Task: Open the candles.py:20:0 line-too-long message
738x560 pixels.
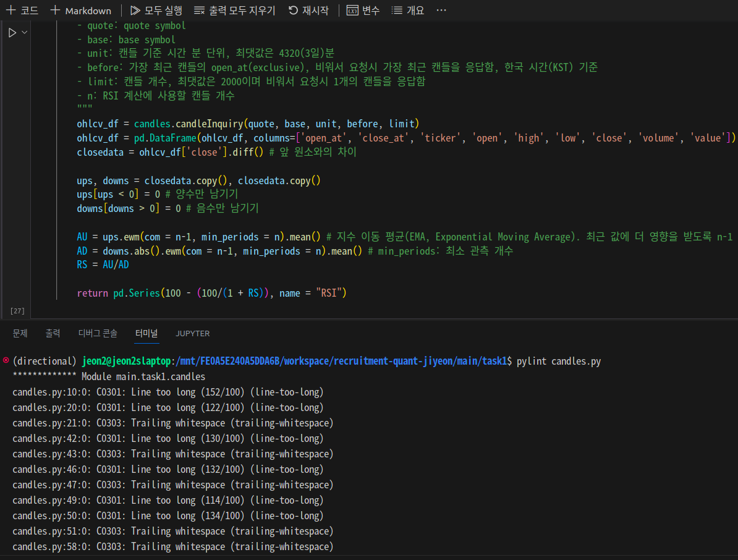Action: pyautogui.click(x=168, y=407)
